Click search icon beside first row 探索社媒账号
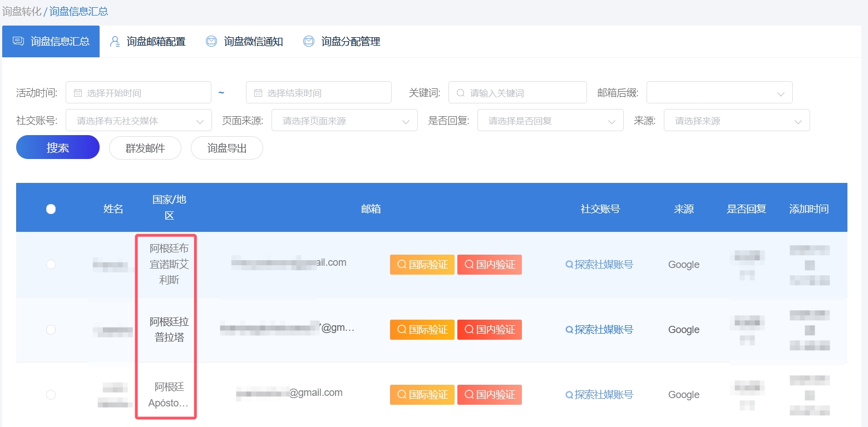868x427 pixels. point(569,265)
